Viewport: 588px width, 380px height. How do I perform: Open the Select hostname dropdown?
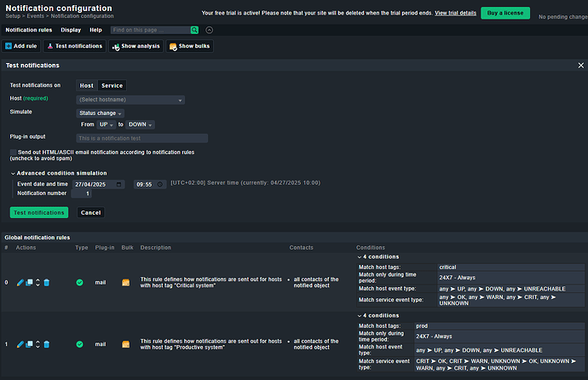(x=130, y=100)
